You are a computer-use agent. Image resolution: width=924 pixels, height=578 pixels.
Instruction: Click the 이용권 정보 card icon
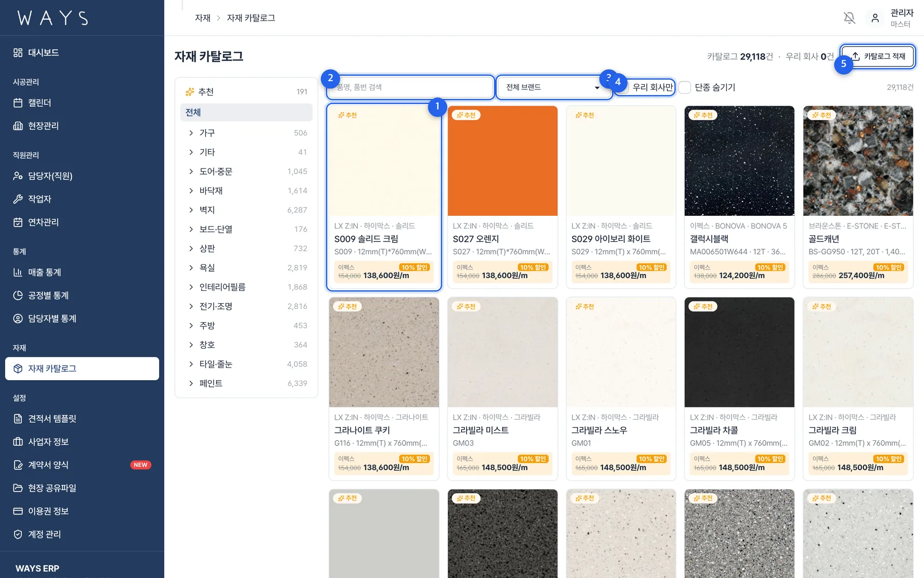tap(18, 511)
